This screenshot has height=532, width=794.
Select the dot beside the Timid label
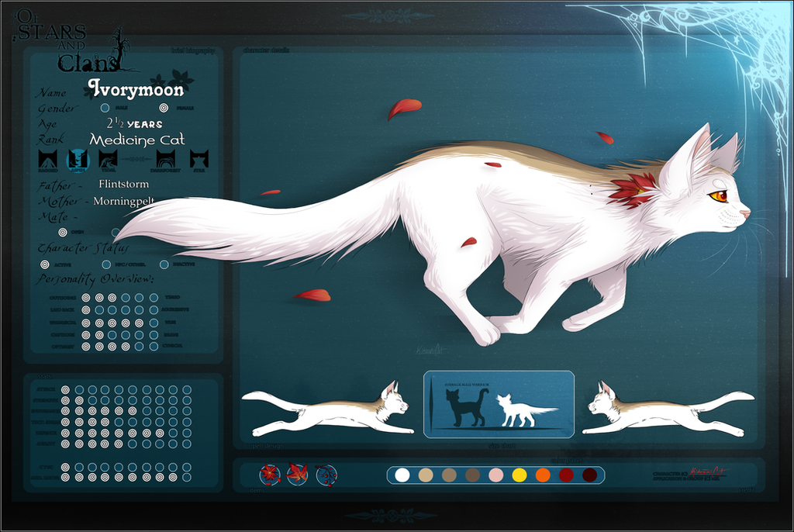pyautogui.click(x=154, y=298)
